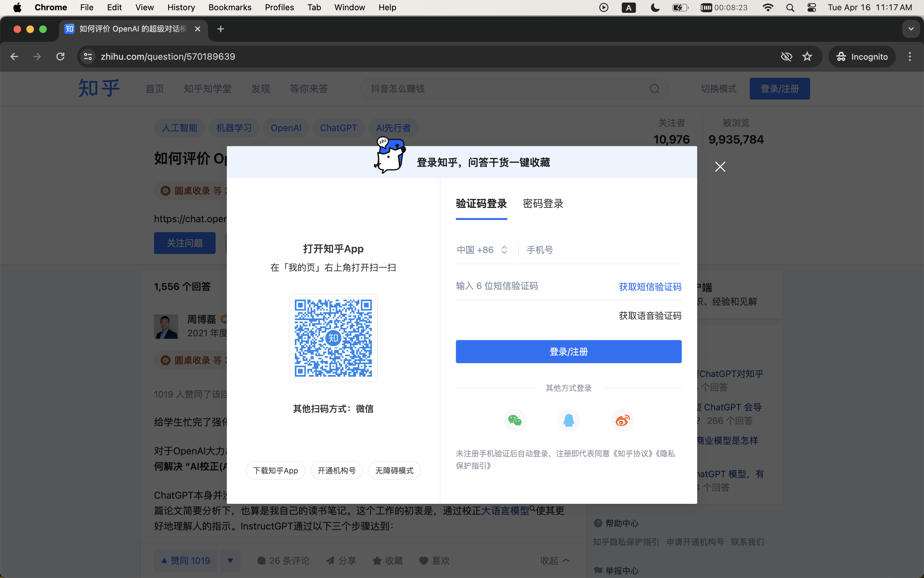Image resolution: width=924 pixels, height=578 pixels.
Task: Click the OpenAI topic tag
Action: [286, 128]
